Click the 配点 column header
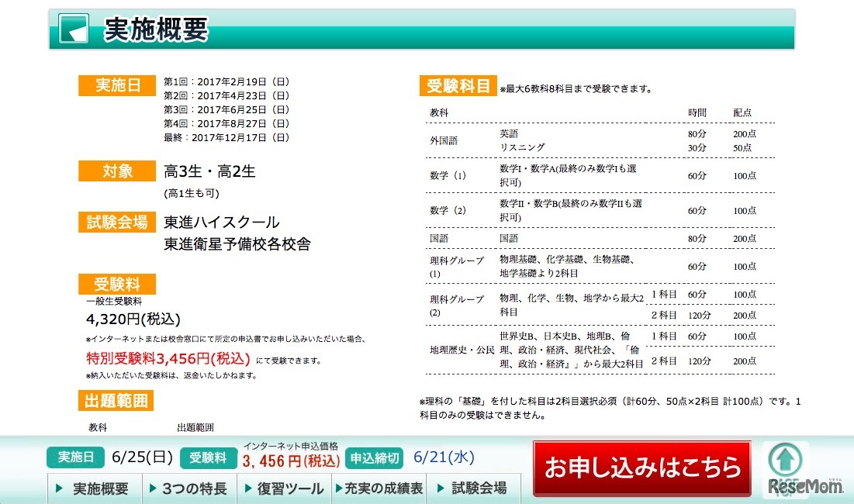Screen dimensions: 854x504 [742, 112]
